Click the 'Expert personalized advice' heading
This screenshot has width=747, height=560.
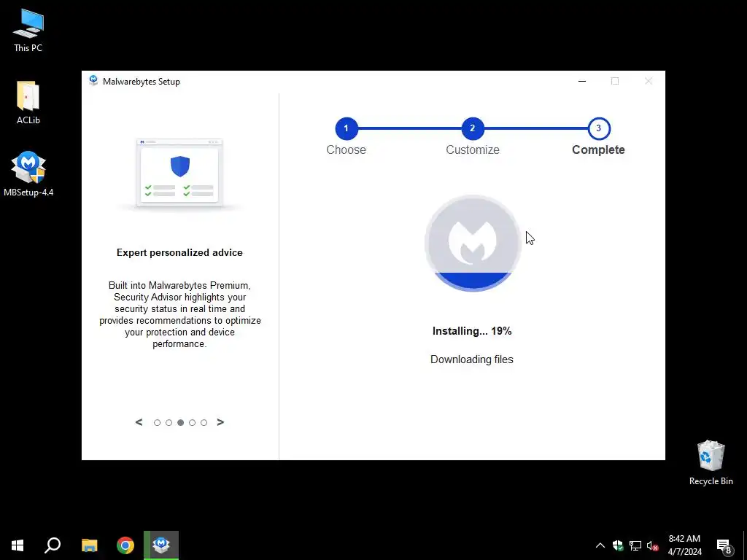pos(179,253)
